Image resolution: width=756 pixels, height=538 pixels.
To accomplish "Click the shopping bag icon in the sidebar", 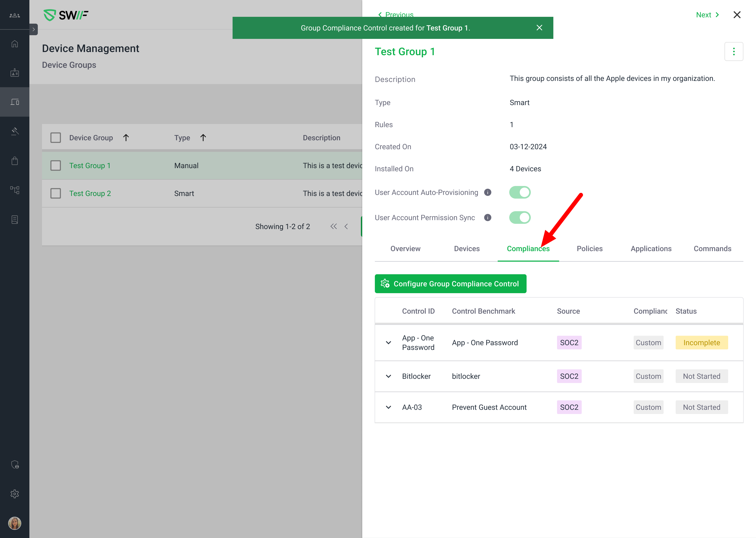I will [14, 161].
